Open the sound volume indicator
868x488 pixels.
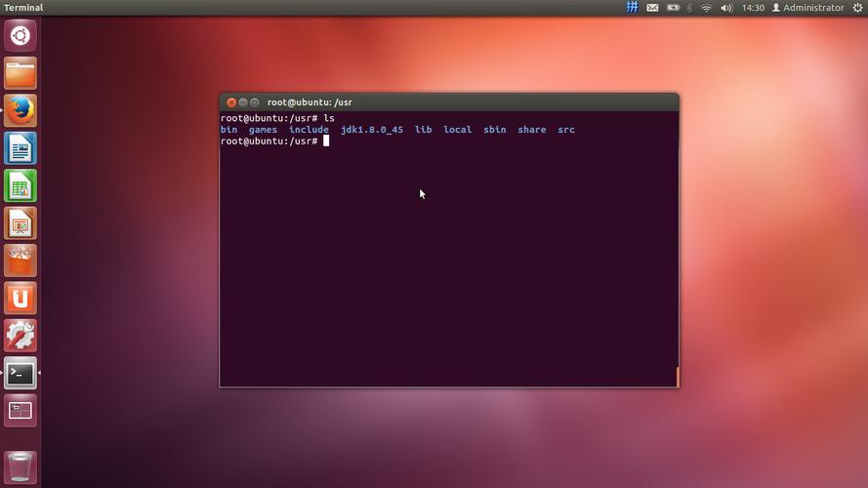[726, 8]
